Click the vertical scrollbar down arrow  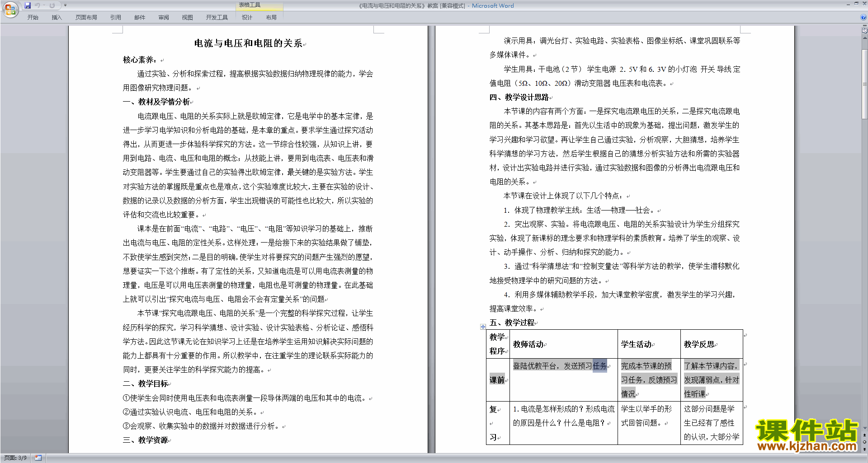865,428
